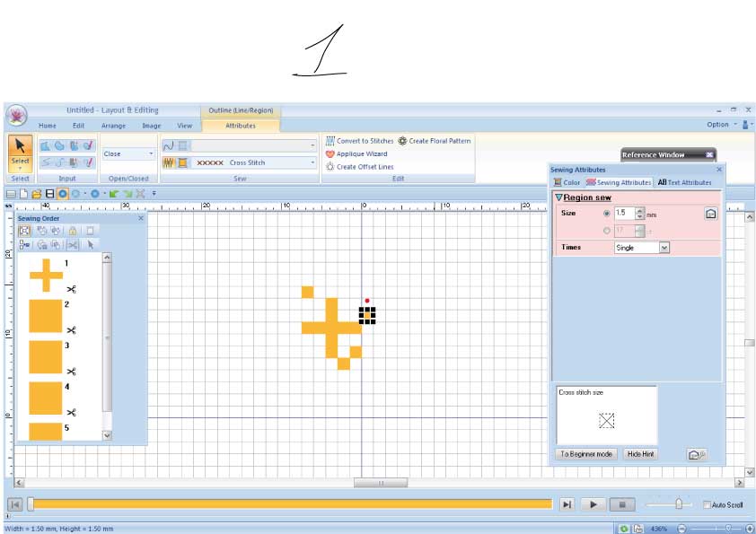Click the To Beginner mode button
The image size is (756, 534).
click(x=586, y=454)
